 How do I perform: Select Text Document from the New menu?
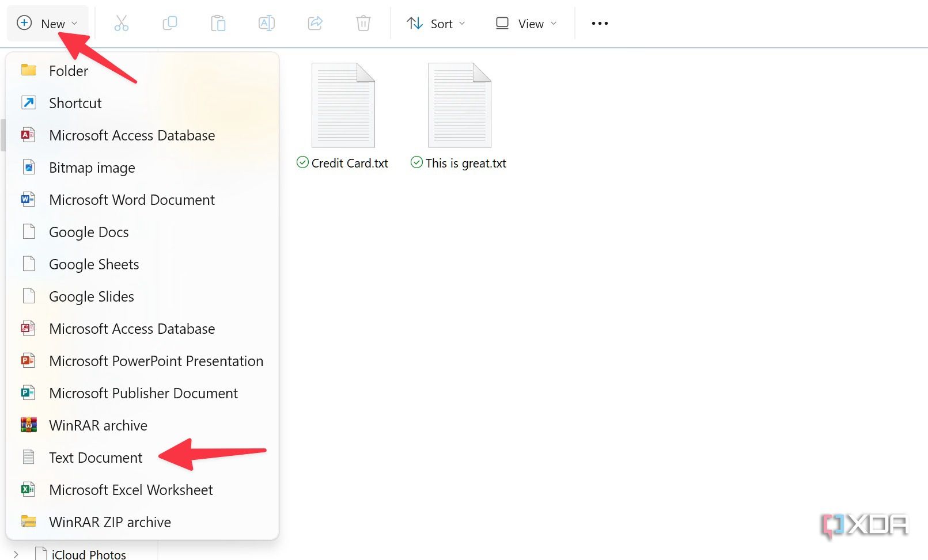(96, 458)
